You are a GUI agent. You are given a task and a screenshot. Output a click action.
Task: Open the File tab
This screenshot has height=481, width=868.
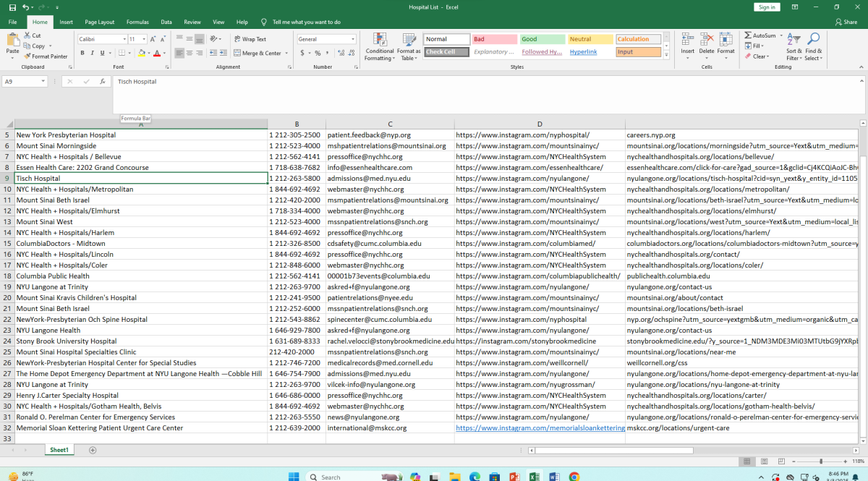click(12, 22)
